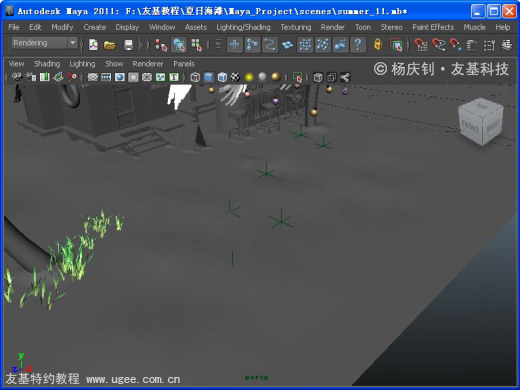Save the scene using the disk icon
Image resolution: width=520 pixels, height=390 pixels.
pyautogui.click(x=128, y=45)
